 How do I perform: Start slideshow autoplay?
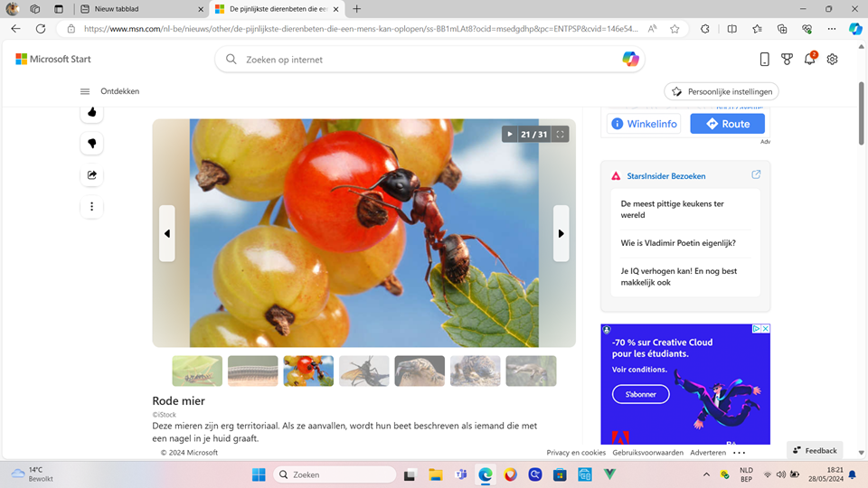510,135
